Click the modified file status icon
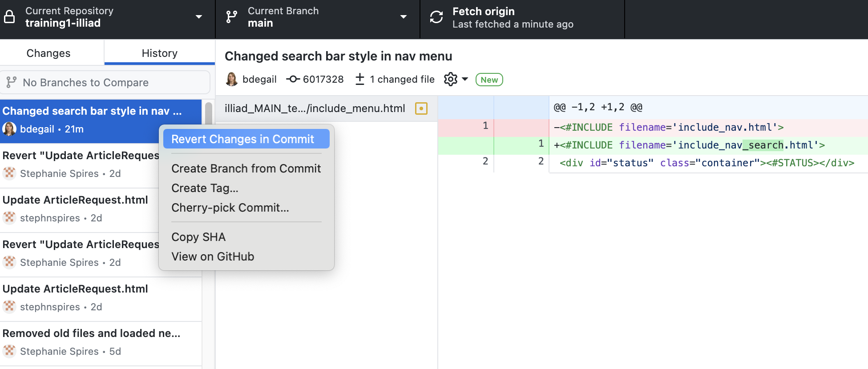Viewport: 868px width, 369px height. coord(421,108)
